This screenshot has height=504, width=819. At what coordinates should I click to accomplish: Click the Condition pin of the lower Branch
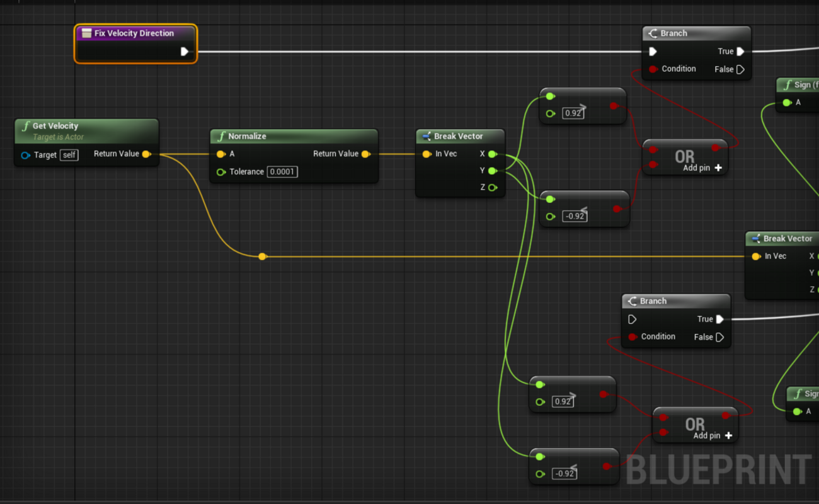pos(633,337)
